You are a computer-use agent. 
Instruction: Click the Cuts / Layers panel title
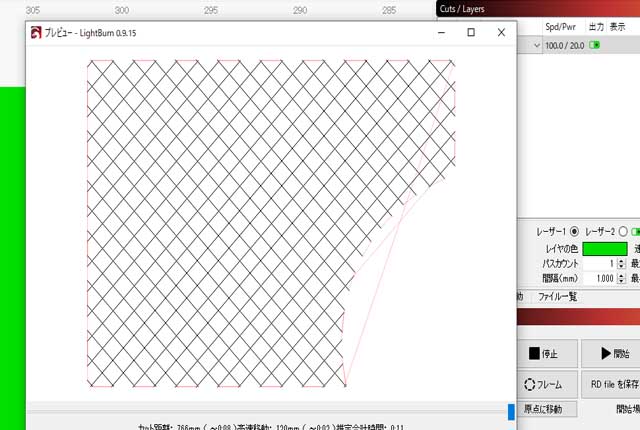[462, 9]
